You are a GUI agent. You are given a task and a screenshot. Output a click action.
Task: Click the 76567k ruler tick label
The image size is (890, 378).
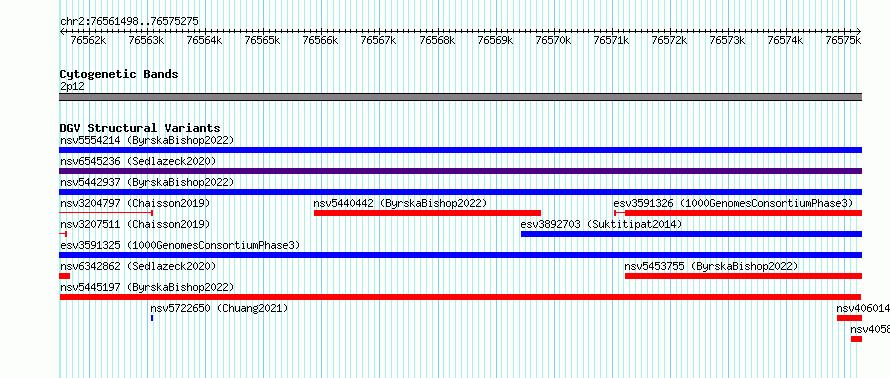pos(379,40)
